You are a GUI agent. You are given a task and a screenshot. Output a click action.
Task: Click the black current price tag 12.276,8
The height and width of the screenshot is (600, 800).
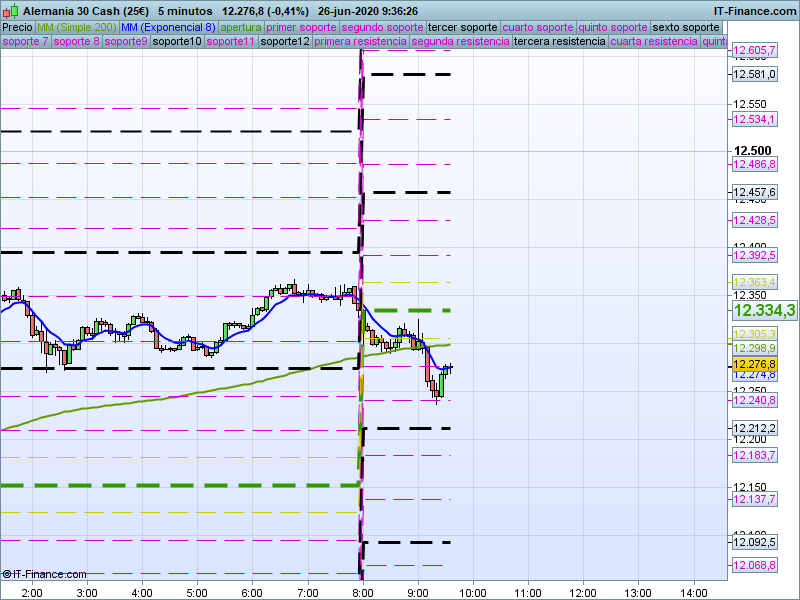click(754, 365)
